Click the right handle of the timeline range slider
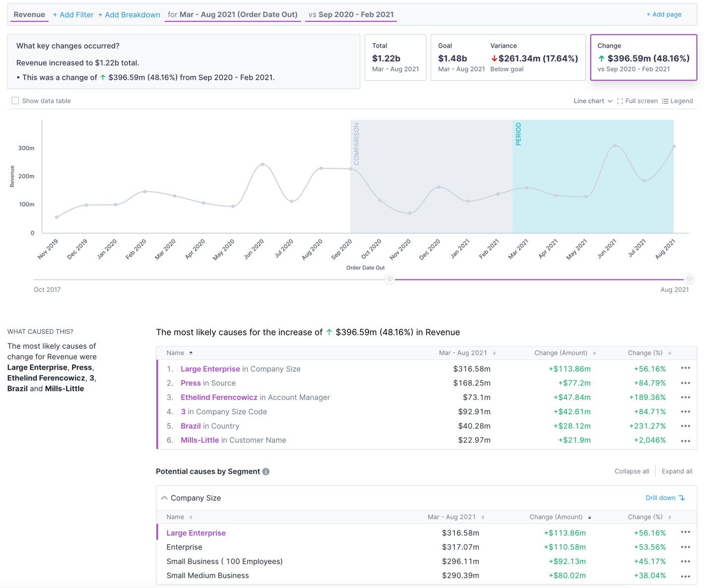This screenshot has height=588, width=710. click(x=689, y=279)
